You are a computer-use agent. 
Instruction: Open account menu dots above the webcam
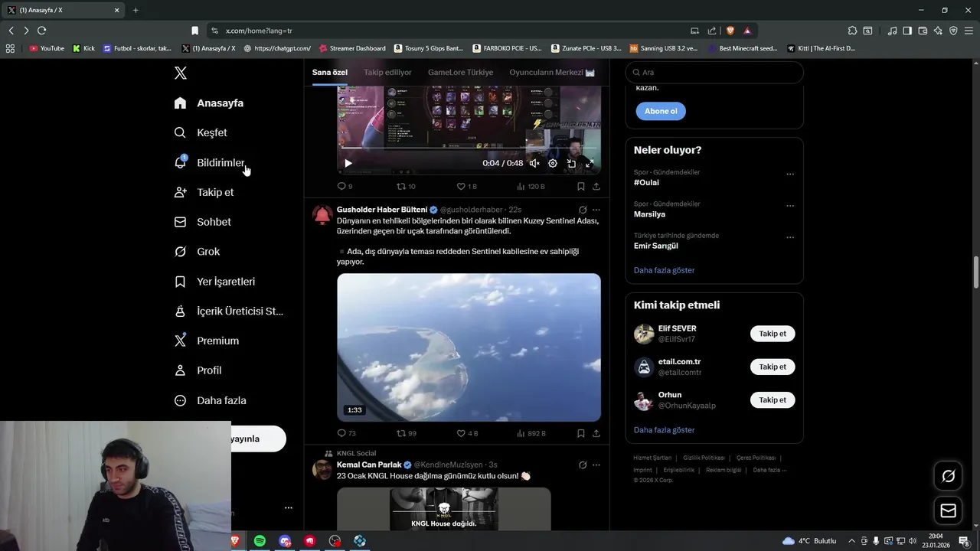tap(289, 507)
